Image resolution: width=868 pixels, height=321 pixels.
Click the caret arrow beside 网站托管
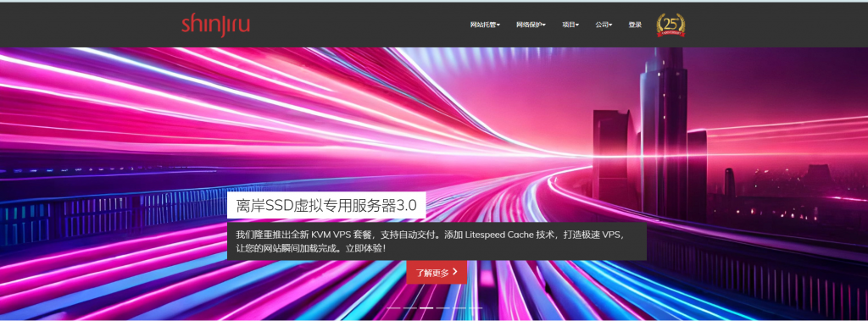[x=498, y=25]
